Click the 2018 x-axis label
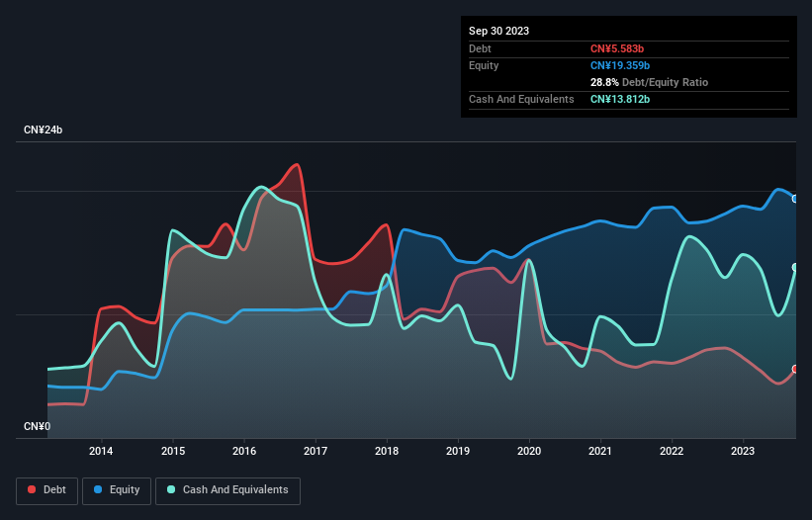Viewport: 812px width, 520px height. 387,451
